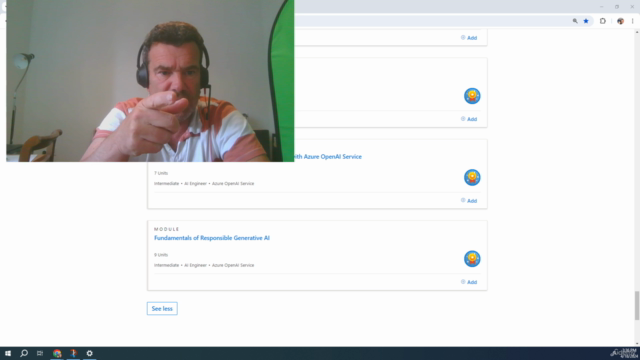Click the '9 Units' text
Image resolution: width=640 pixels, height=360 pixels.
(161, 255)
